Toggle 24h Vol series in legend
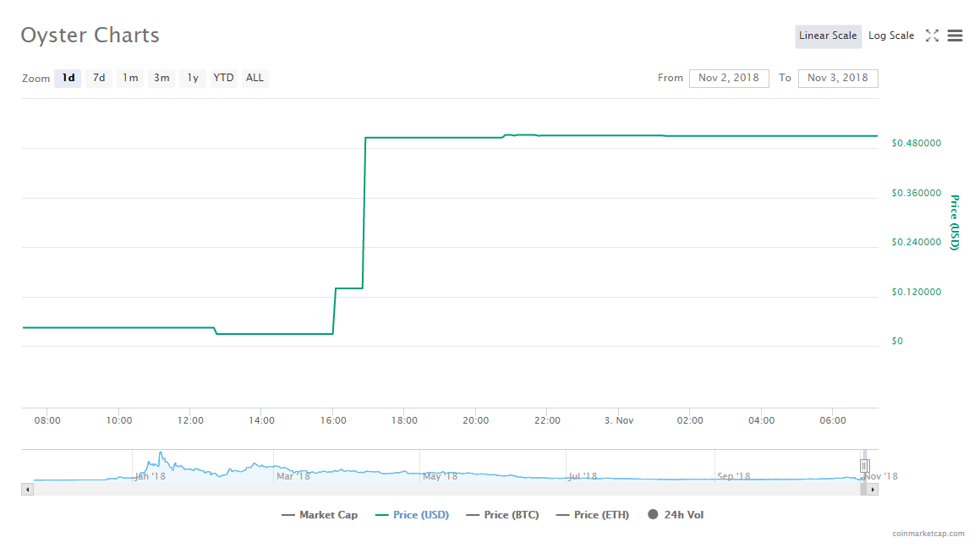 [x=676, y=515]
